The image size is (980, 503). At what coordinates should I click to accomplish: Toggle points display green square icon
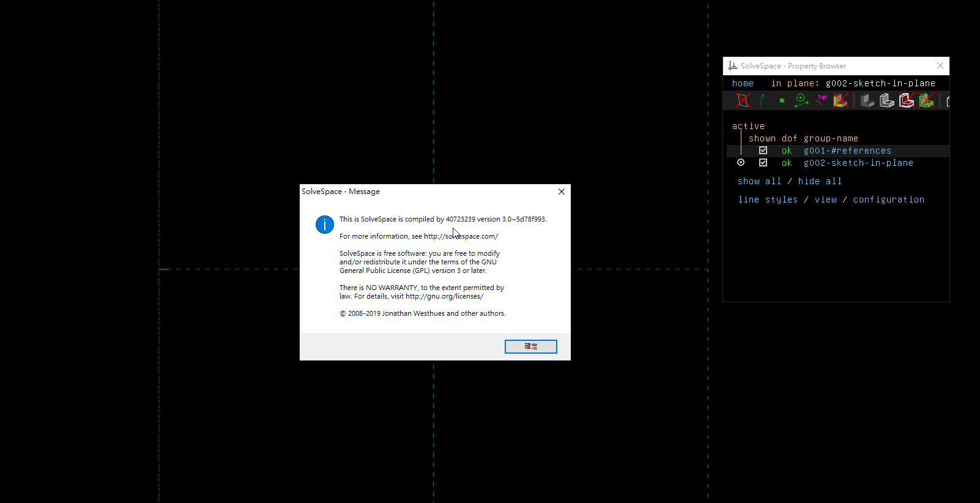[x=782, y=100]
